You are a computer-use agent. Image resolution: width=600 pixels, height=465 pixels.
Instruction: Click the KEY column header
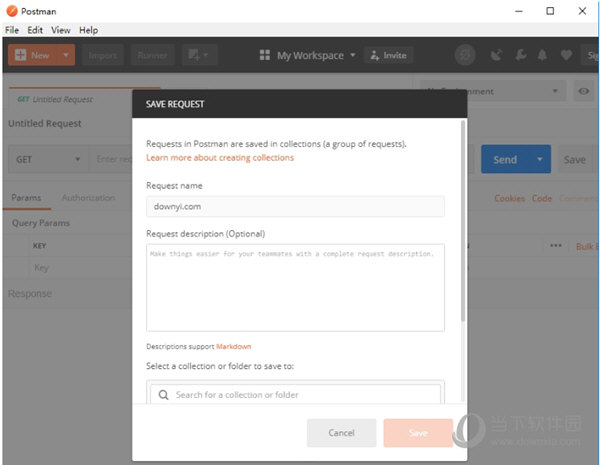39,246
